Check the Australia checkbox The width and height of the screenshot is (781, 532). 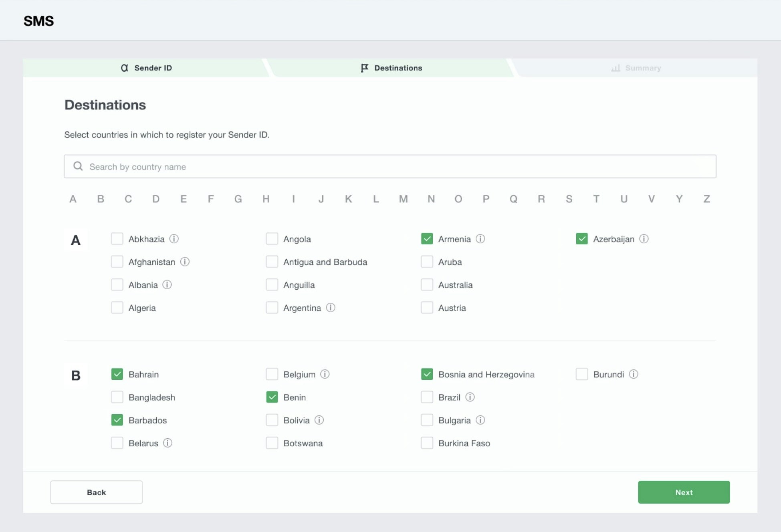427,285
